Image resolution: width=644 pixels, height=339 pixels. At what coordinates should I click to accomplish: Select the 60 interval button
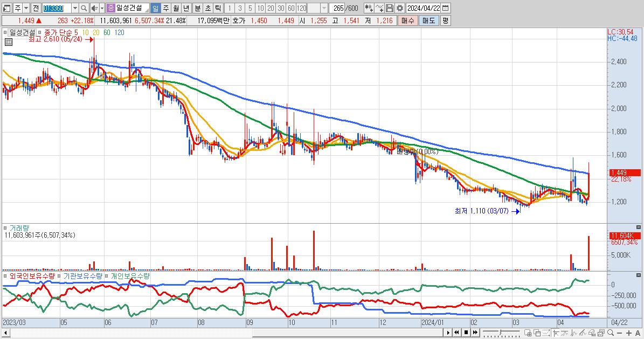point(291,8)
